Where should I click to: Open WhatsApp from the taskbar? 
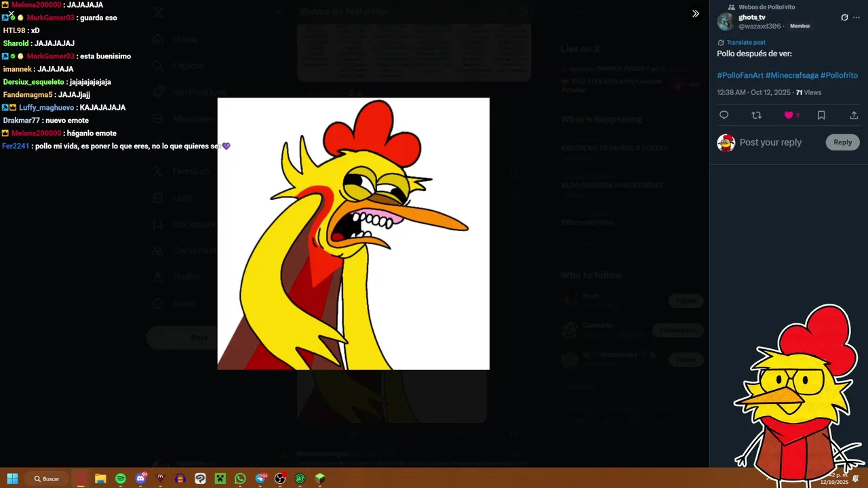(240, 479)
